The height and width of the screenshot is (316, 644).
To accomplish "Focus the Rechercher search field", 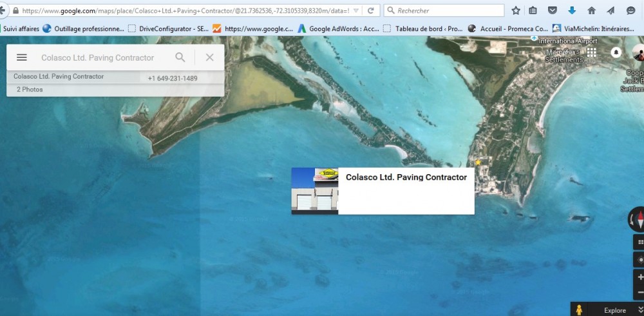I will point(444,11).
